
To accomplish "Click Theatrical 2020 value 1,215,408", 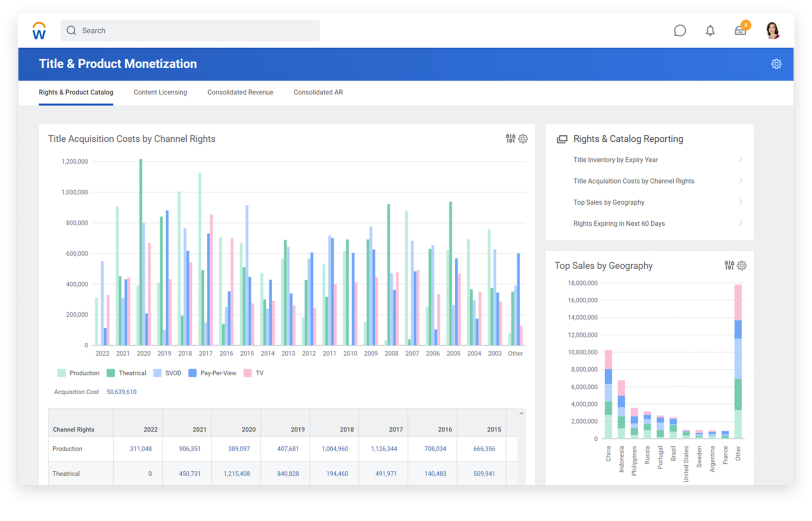I will pyautogui.click(x=237, y=474).
